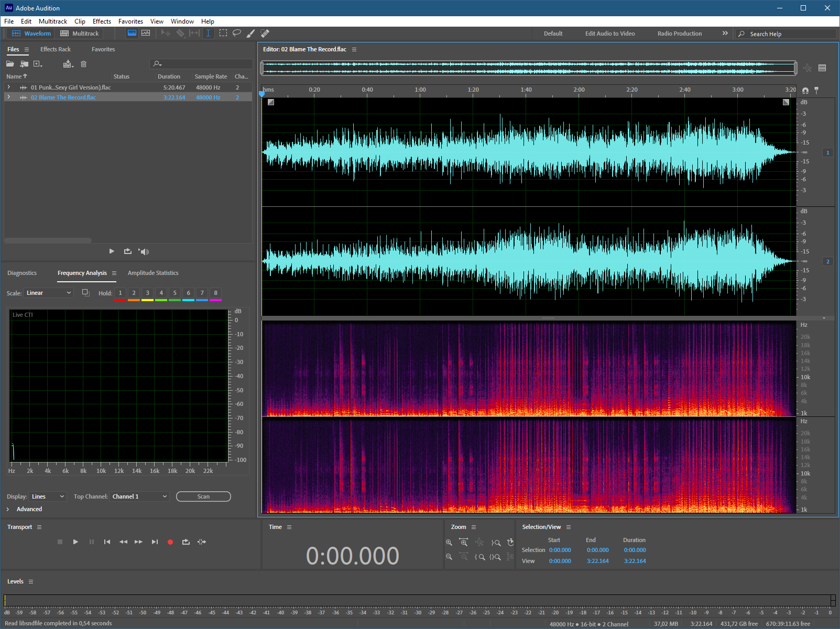Viewport: 840px width, 629px height.
Task: Click the Open File folder icon
Action: (10, 64)
